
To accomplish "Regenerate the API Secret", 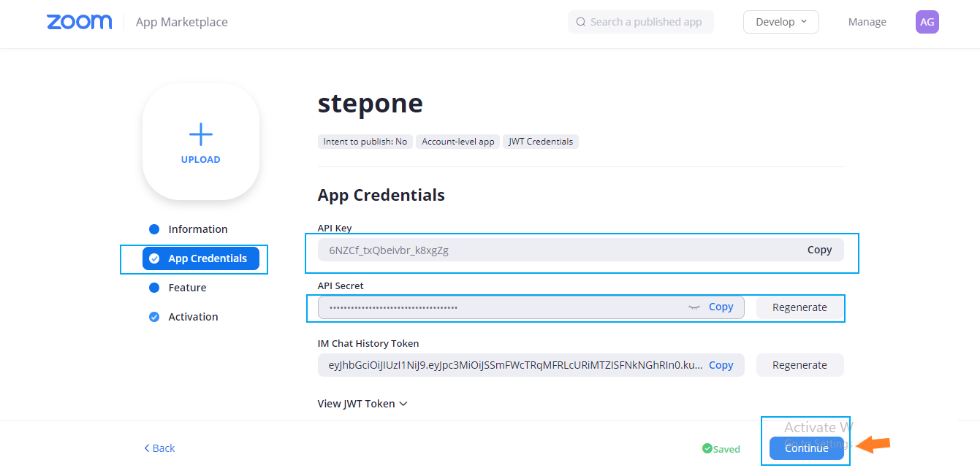I will (x=800, y=307).
